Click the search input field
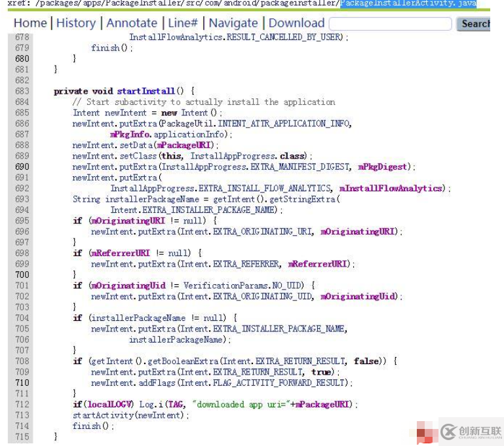The width and height of the screenshot is (504, 446). (x=391, y=24)
